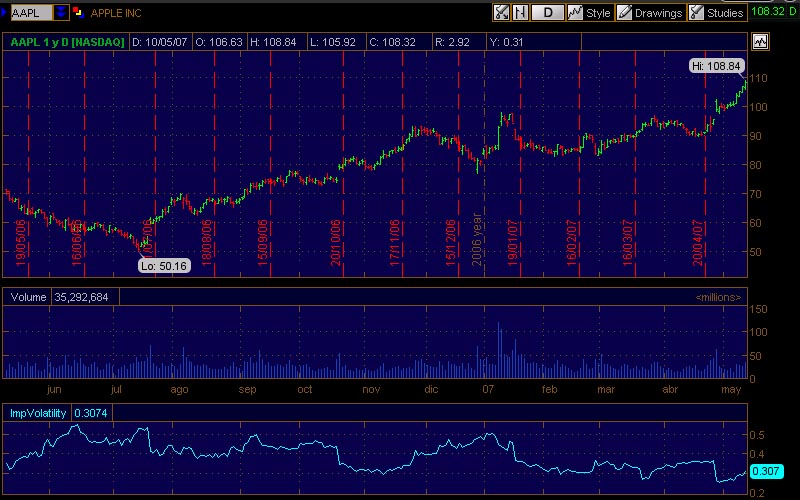Open the chart tools wrench icon
This screenshot has width=800, height=500.
tap(501, 13)
